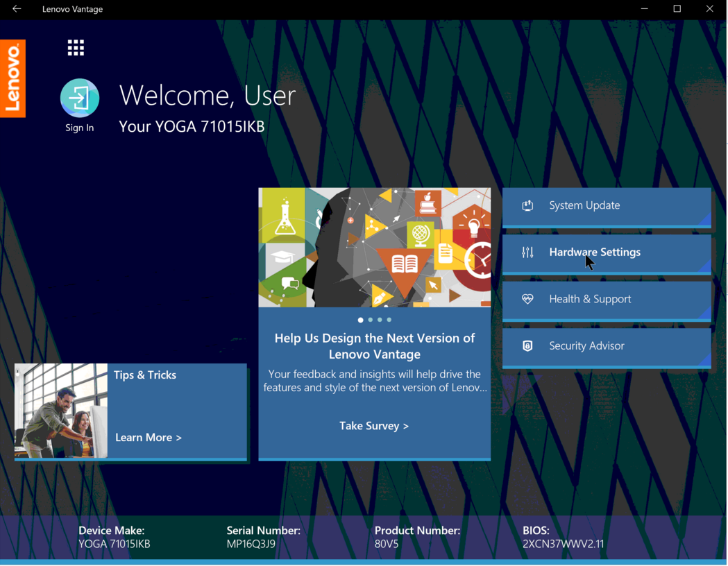Click the serial number MP16Q3J9
The height and width of the screenshot is (566, 728).
coord(251,544)
